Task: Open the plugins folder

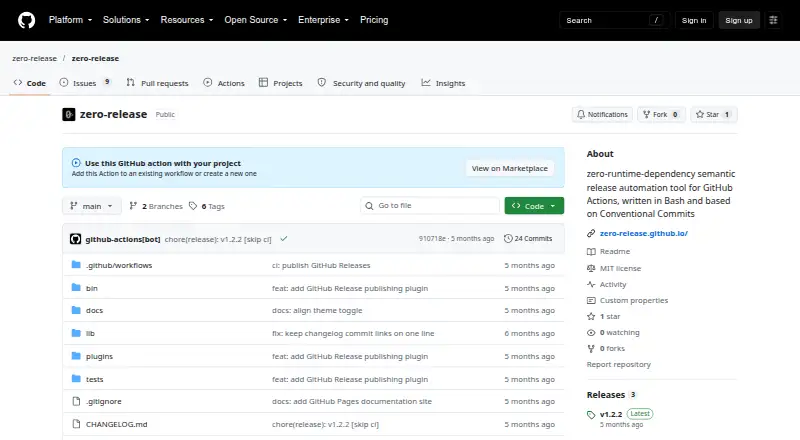Action: (99, 356)
